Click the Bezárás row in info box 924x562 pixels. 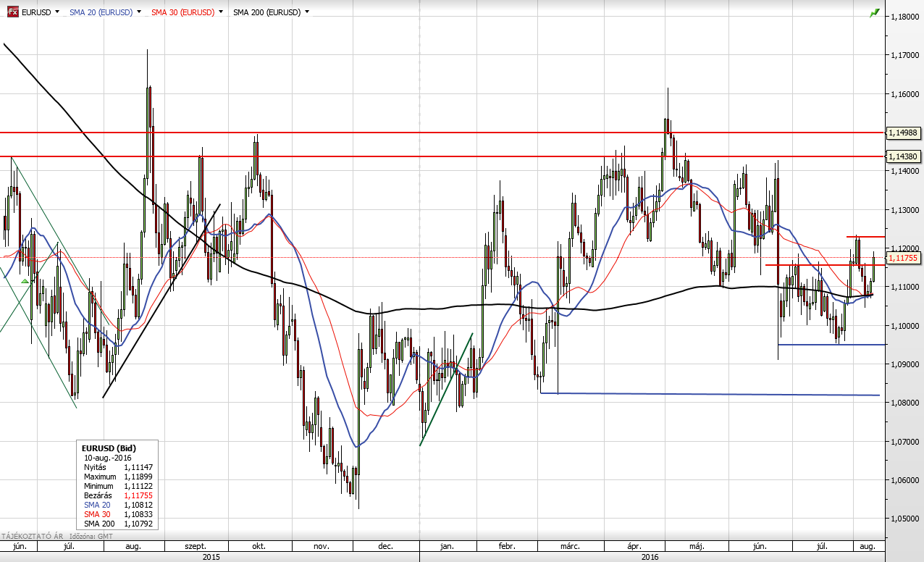pyautogui.click(x=118, y=495)
